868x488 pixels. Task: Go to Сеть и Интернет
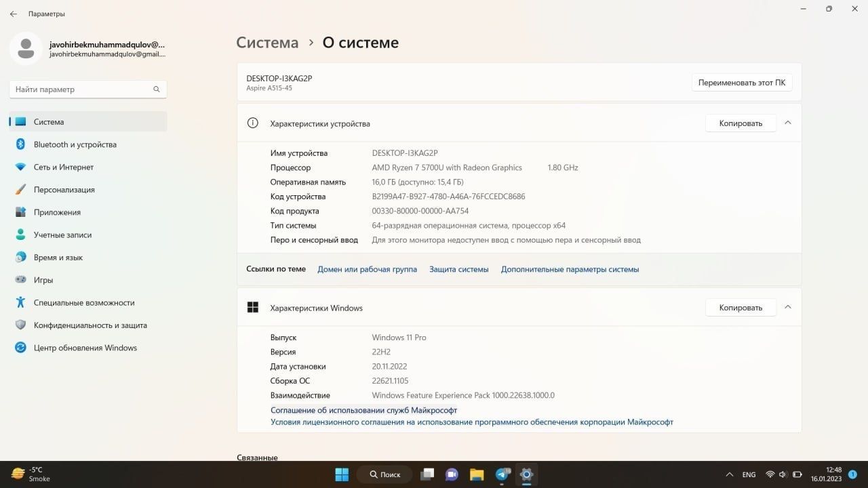[88, 167]
